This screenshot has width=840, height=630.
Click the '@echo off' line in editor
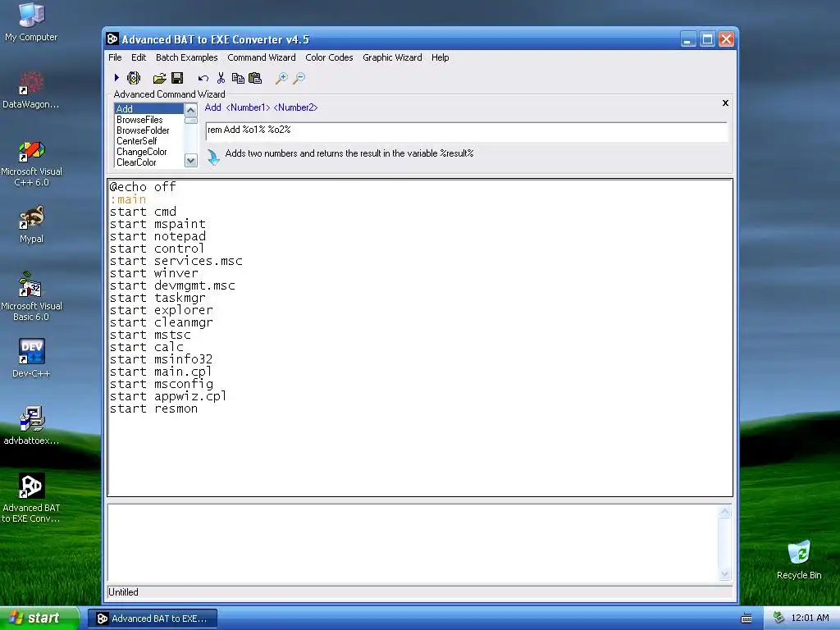143,187
